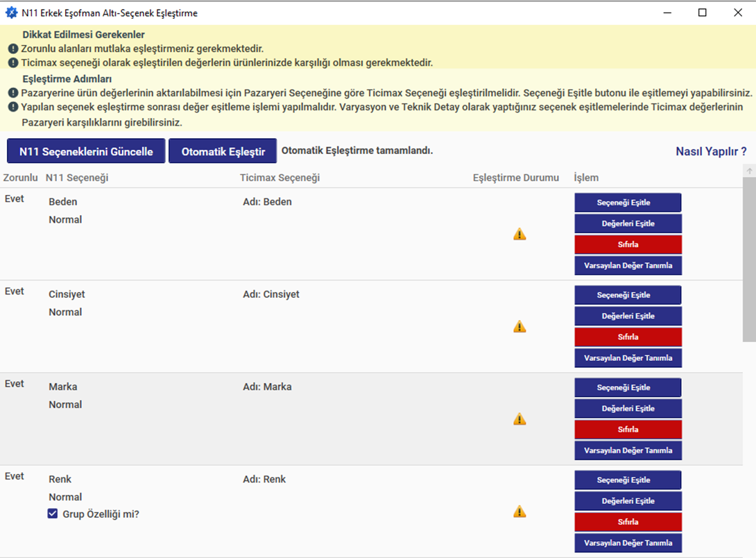Click the scrollbar up arrow

pyautogui.click(x=749, y=171)
